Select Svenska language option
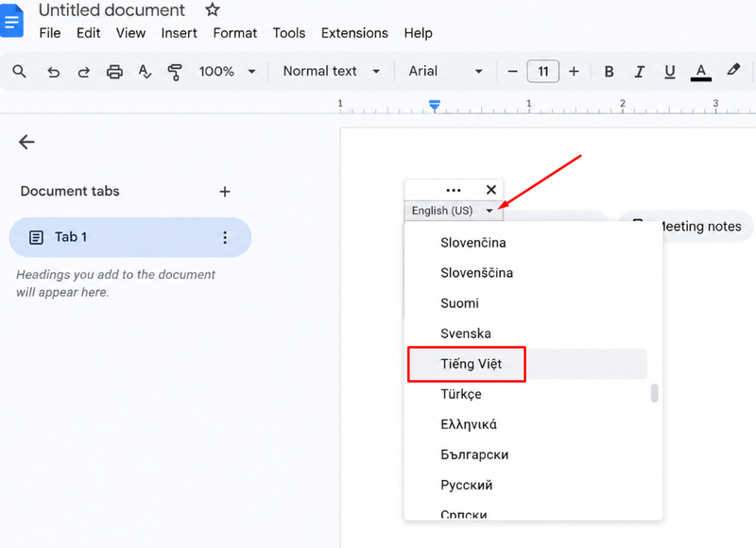Screen dimensions: 756x548 click(x=526, y=334)
